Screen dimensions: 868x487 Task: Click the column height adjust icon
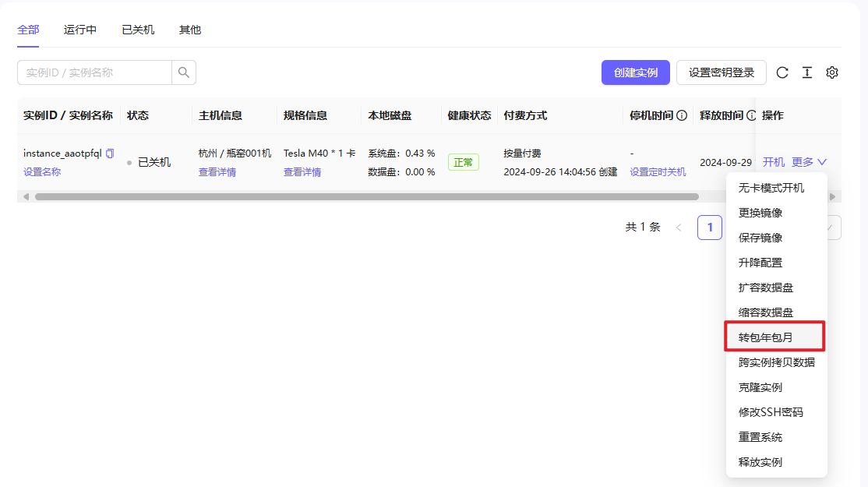pyautogui.click(x=807, y=72)
